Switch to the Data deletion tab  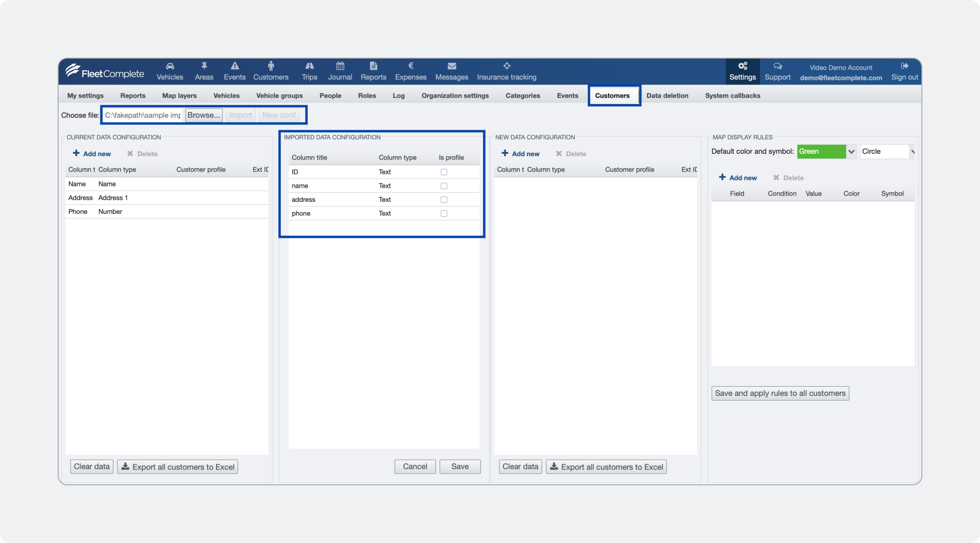667,96
